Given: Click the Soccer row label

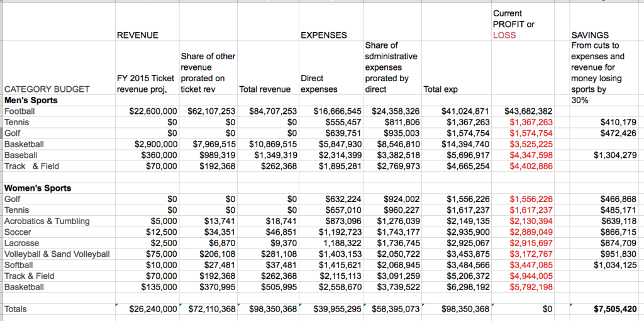Looking at the screenshot, I should pyautogui.click(x=18, y=232).
